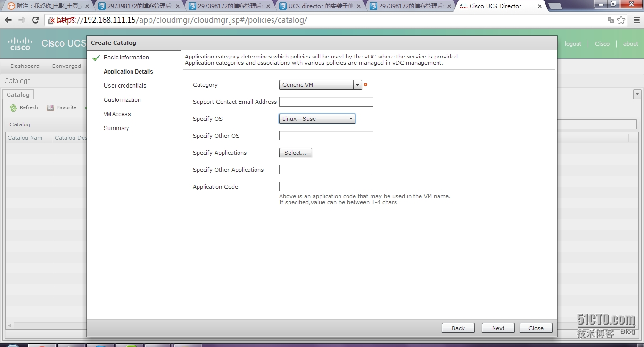Image resolution: width=644 pixels, height=347 pixels.
Task: Select the Application Details step
Action: point(128,72)
